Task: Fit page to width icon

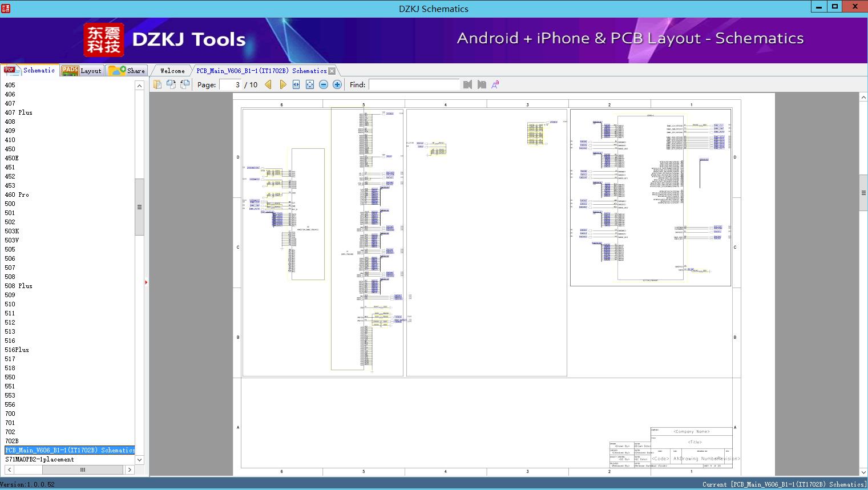Action: click(x=296, y=84)
